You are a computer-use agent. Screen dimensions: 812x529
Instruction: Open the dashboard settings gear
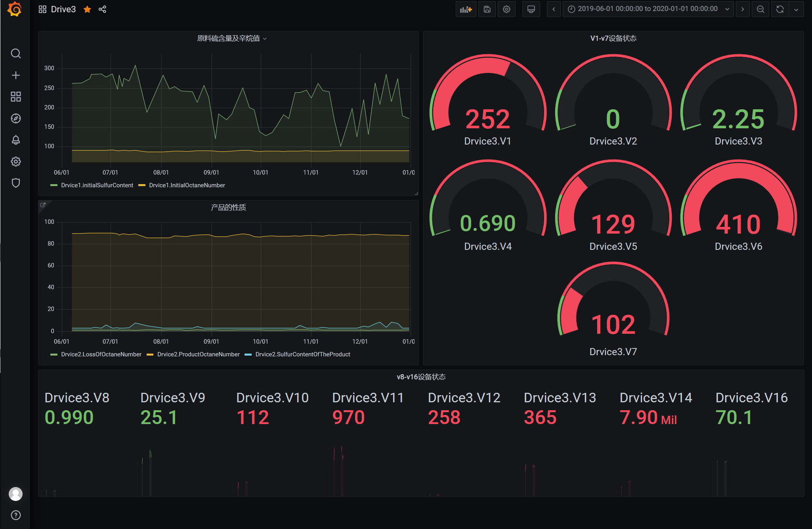click(506, 9)
